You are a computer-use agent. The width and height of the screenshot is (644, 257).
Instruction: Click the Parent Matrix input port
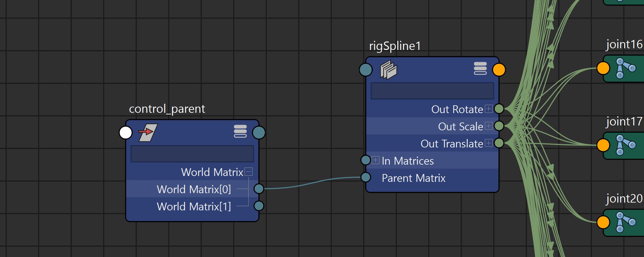[x=366, y=177]
